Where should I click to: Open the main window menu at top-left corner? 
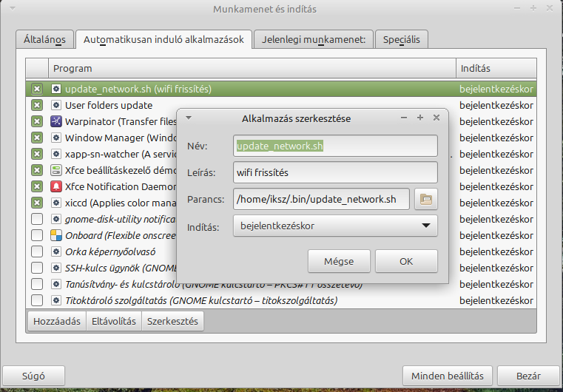point(8,8)
